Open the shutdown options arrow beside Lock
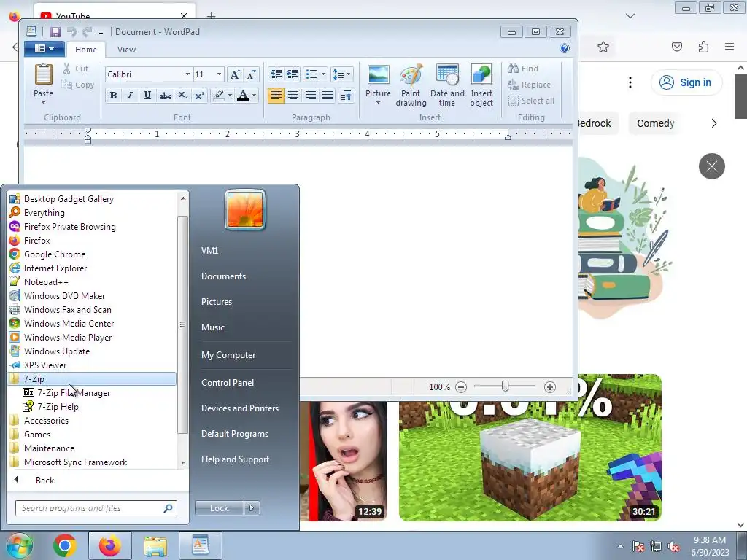This screenshot has height=560, width=747. click(x=252, y=508)
